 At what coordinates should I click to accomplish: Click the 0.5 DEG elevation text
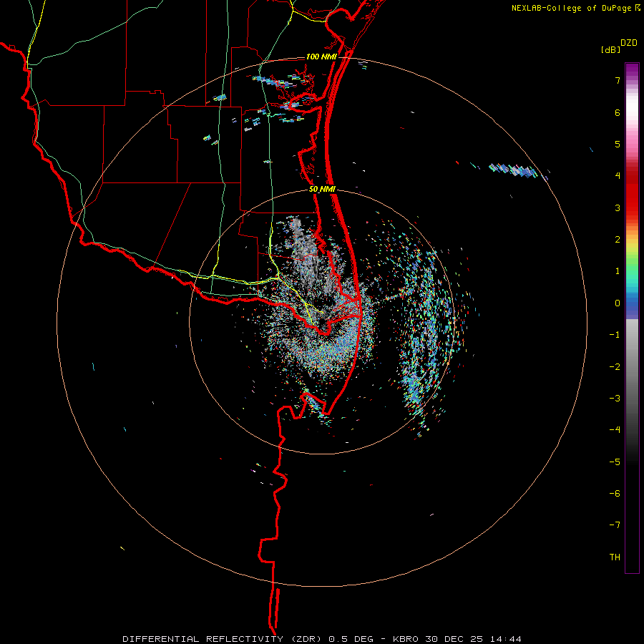pyautogui.click(x=351, y=639)
